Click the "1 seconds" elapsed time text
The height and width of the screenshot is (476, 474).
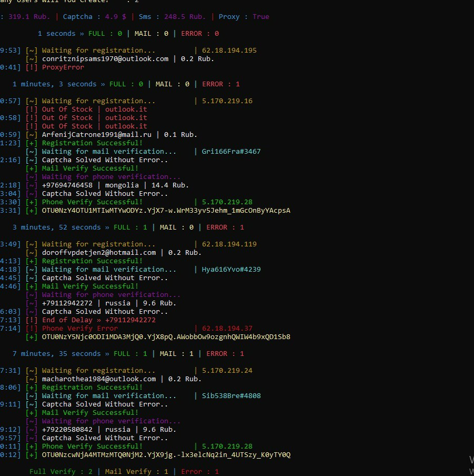point(57,33)
